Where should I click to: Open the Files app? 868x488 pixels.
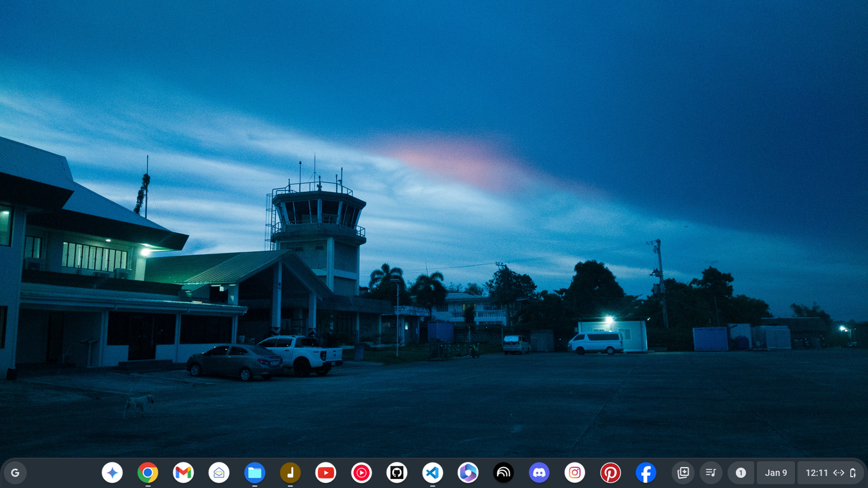(255, 473)
